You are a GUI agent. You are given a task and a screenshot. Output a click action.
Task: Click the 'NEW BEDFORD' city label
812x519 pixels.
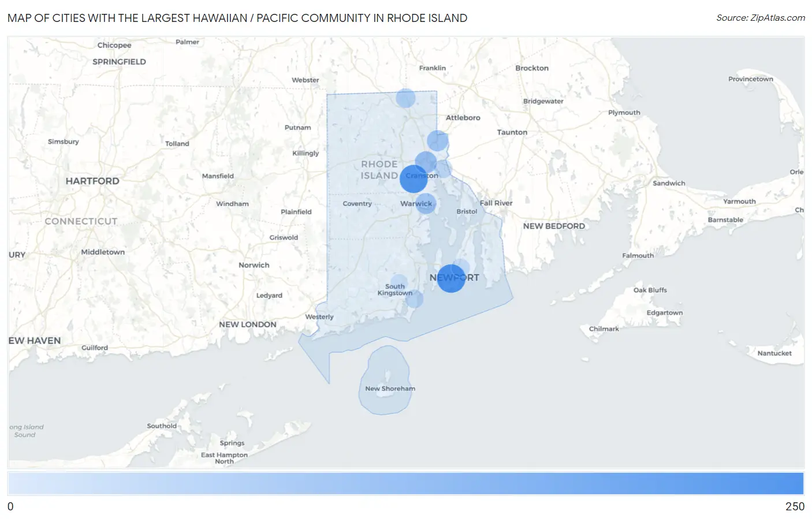[x=554, y=226]
